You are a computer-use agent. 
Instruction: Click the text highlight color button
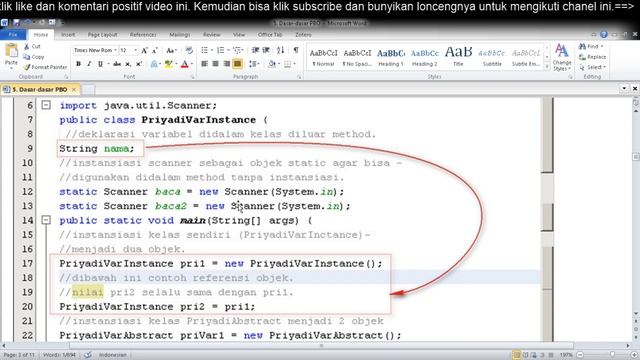coord(168,64)
